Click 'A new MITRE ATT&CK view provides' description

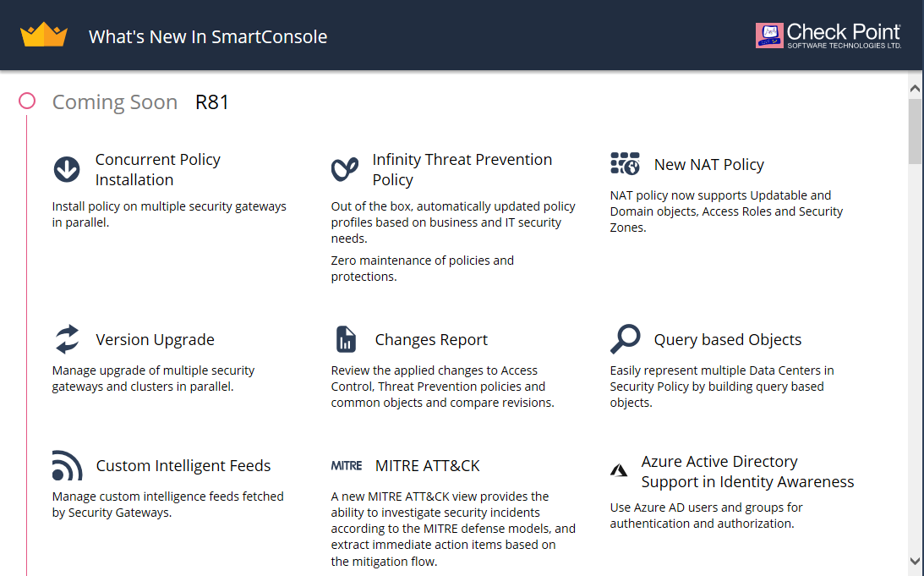point(453,529)
